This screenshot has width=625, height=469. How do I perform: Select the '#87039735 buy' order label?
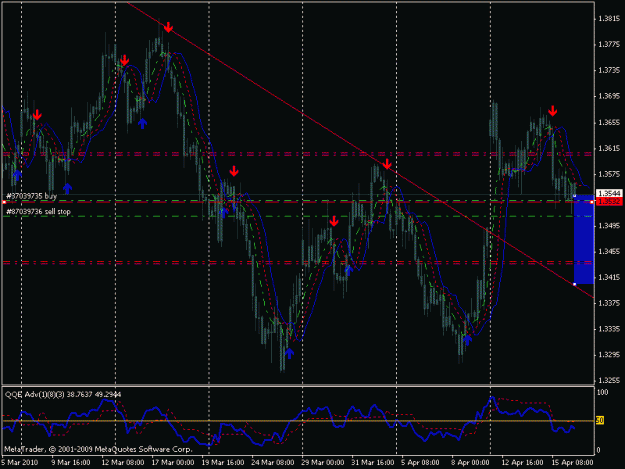coord(31,196)
